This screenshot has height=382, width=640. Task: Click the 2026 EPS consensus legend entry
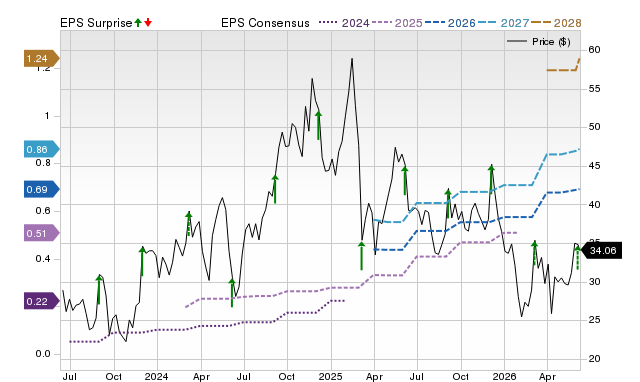[x=450, y=23]
